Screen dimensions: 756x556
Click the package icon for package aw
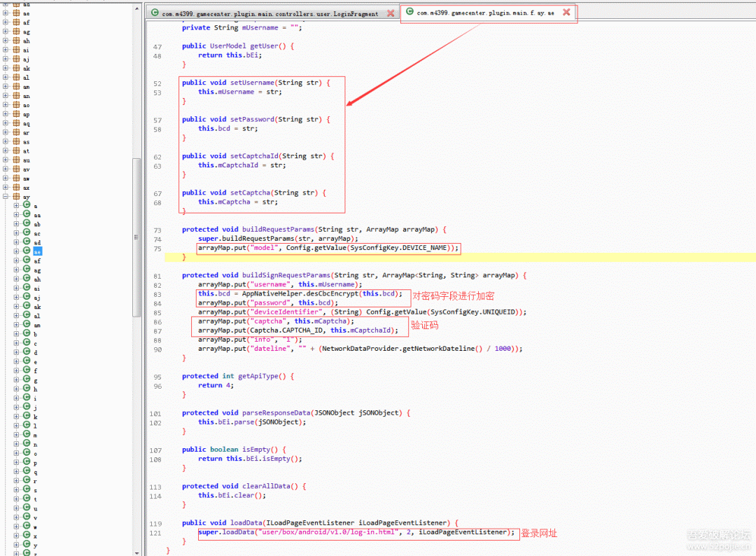pos(16,178)
